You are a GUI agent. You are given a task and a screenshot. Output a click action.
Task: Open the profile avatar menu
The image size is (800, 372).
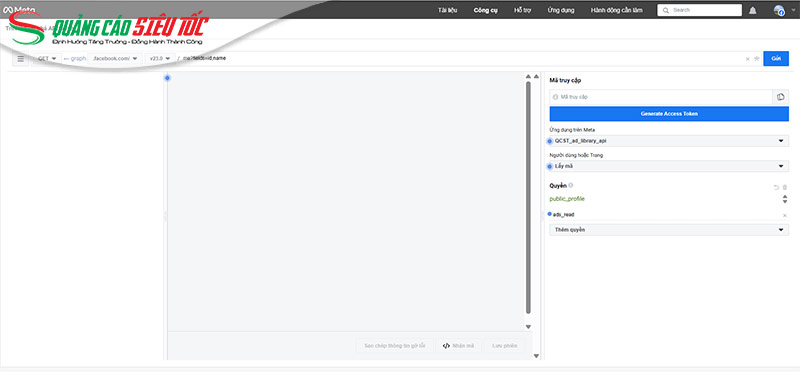click(x=779, y=10)
